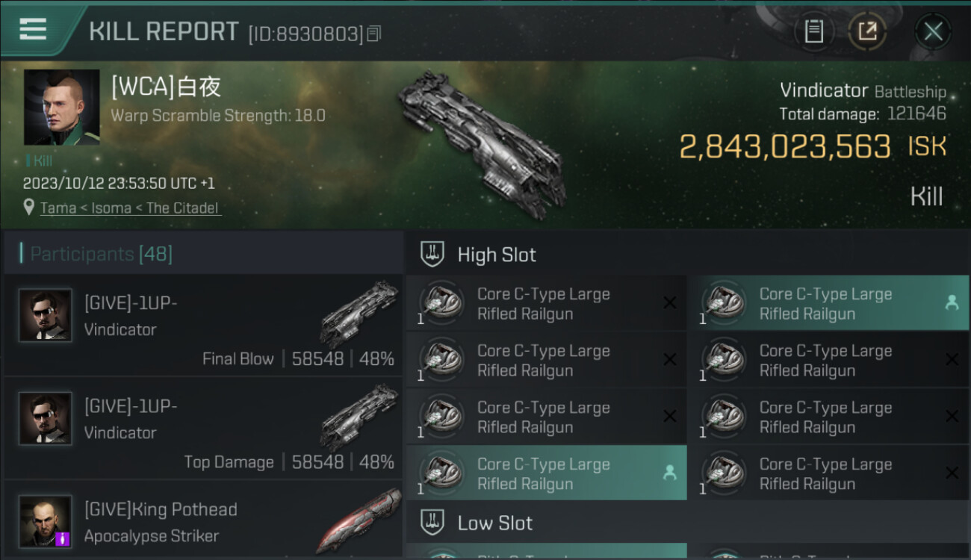The width and height of the screenshot is (971, 560).
Task: Click the person icon on the highlighted top-right railgun
Action: 952,302
